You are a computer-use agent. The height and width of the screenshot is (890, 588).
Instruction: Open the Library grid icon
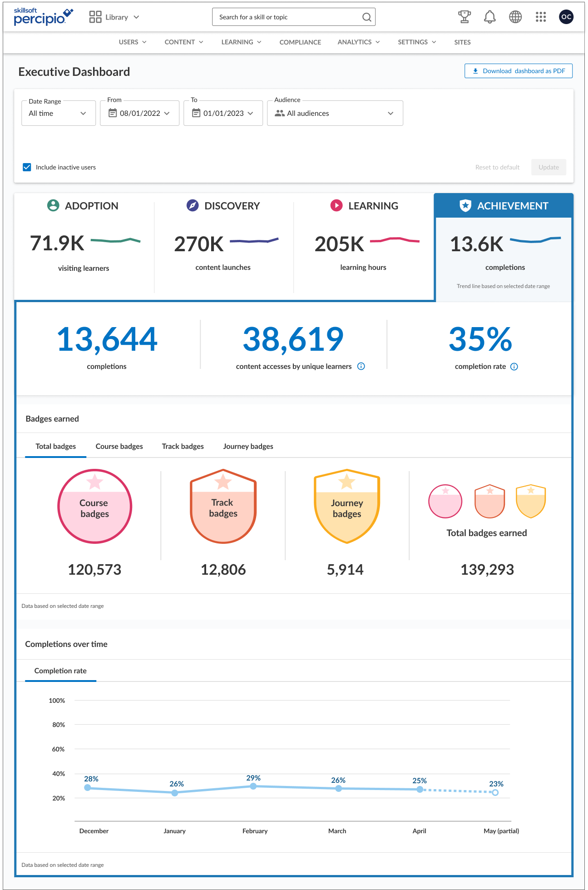point(95,17)
